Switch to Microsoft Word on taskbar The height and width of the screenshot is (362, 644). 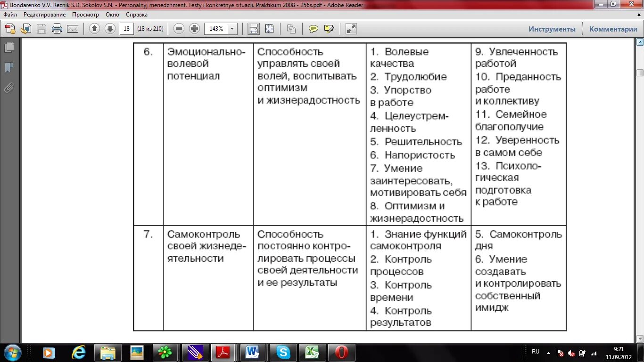(254, 353)
